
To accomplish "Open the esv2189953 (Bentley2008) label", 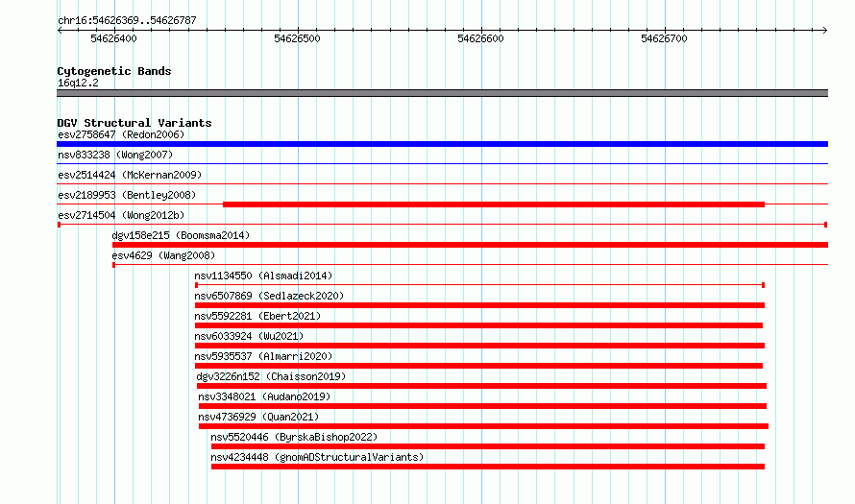I will [x=127, y=195].
